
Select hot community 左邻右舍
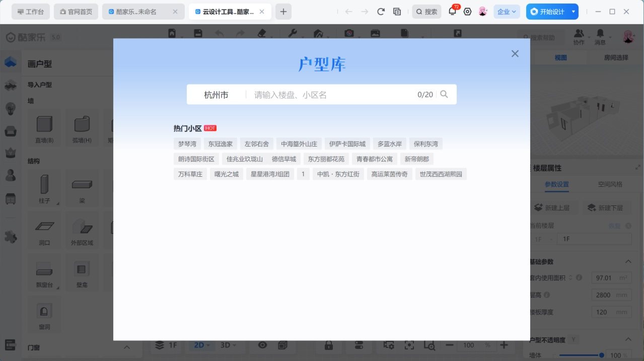[x=257, y=144]
